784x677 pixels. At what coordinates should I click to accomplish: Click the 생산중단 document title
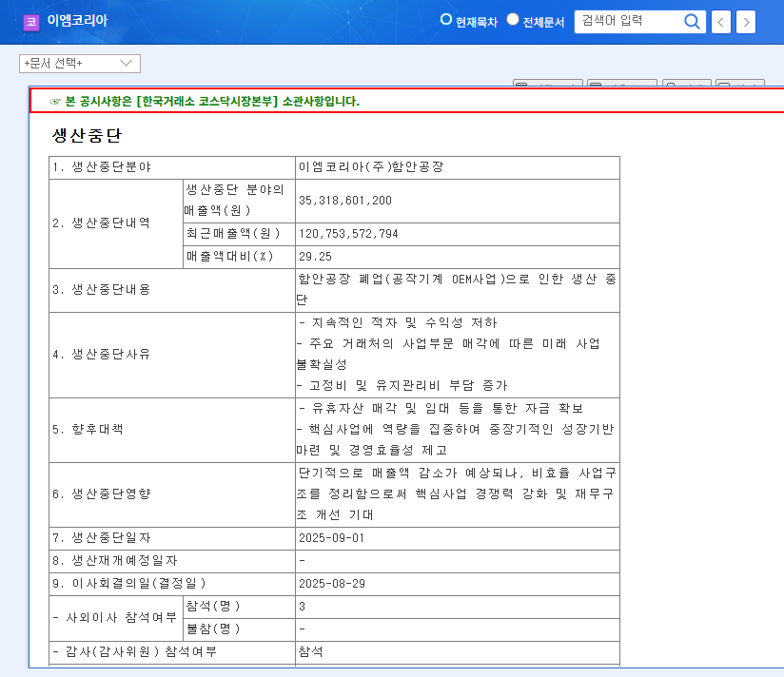click(x=87, y=135)
